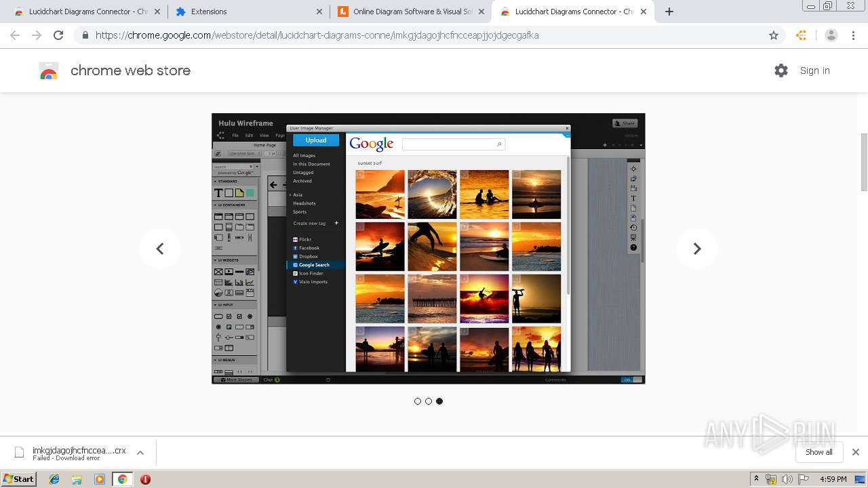Open a new browser tab
868x488 pixels.
click(669, 12)
